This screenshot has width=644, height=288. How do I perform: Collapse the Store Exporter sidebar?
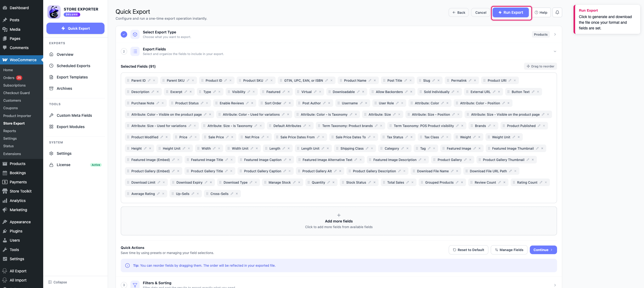(x=58, y=282)
